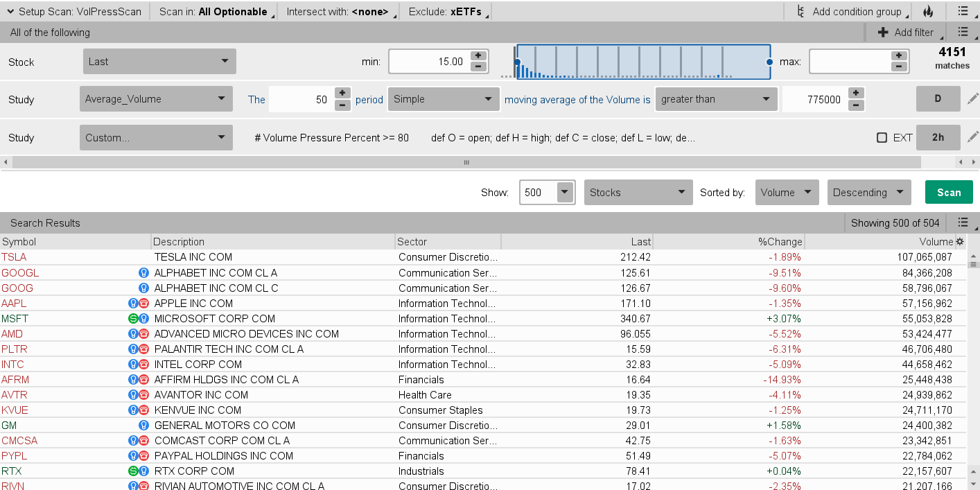Open the Custom... study dropdown
This screenshot has height=490, width=980.
(156, 137)
